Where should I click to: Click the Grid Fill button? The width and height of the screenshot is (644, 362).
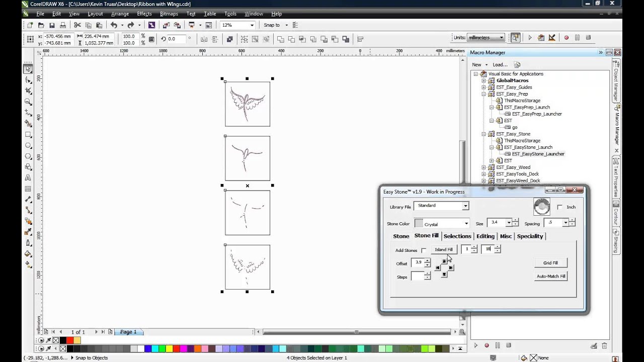550,263
